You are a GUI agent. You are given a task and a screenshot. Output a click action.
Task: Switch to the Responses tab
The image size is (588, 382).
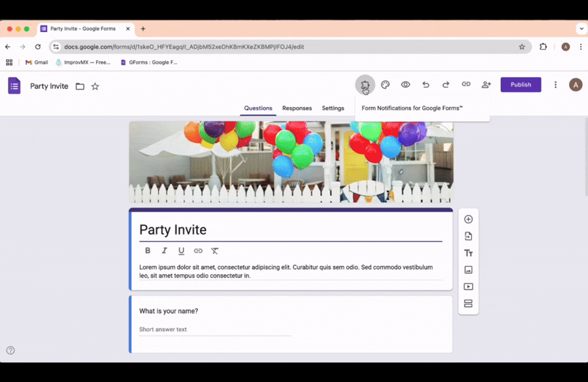pyautogui.click(x=297, y=108)
